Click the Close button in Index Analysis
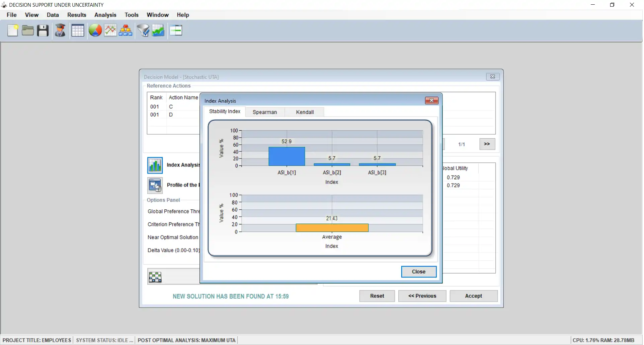This screenshot has height=345, width=644. (419, 272)
